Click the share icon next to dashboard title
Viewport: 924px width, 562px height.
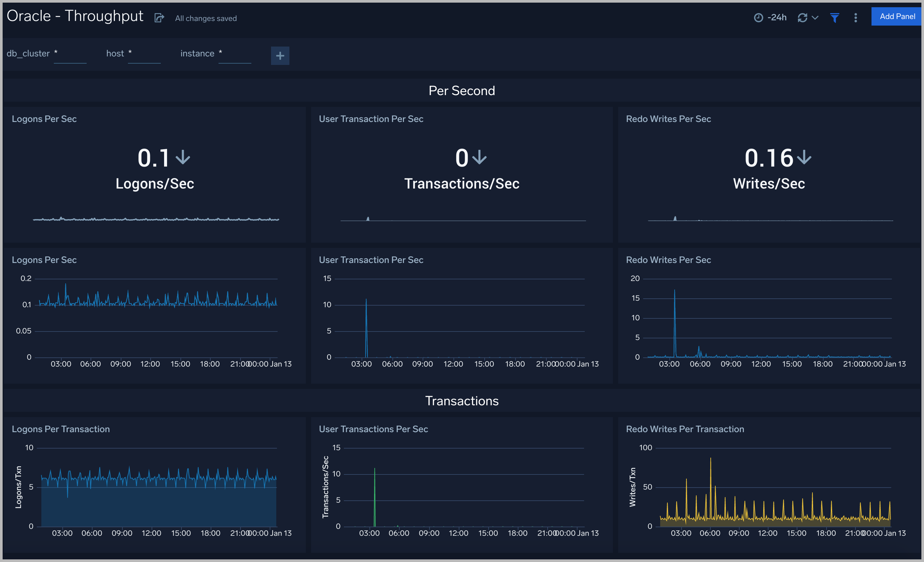(x=159, y=18)
